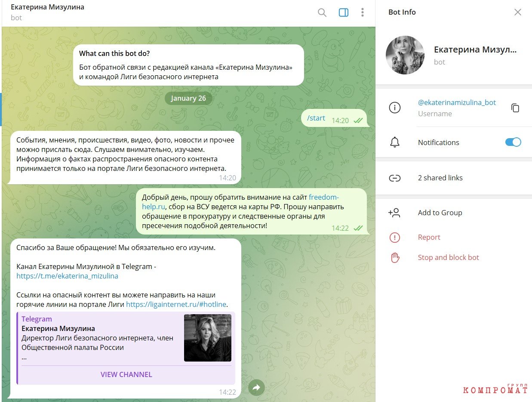The image size is (532, 402).
Task: Click the Telegram preview title label
Action: point(37,319)
